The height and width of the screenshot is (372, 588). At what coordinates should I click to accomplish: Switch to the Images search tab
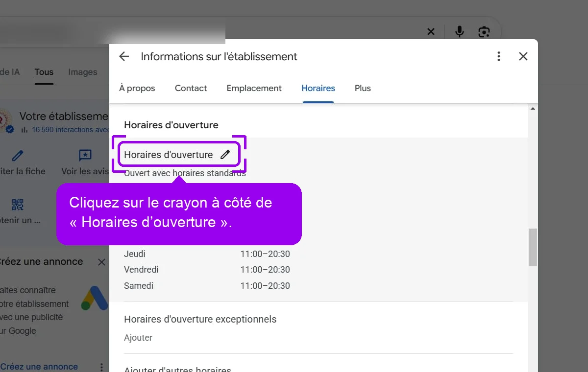(83, 72)
